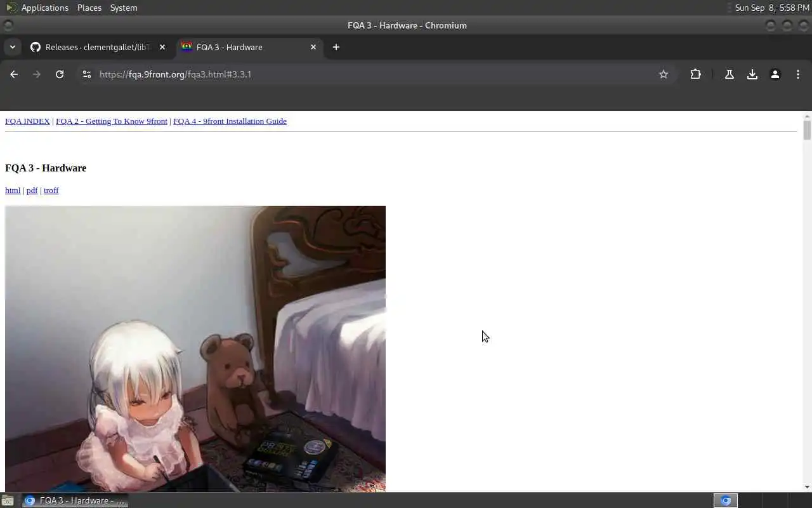The width and height of the screenshot is (812, 508).
Task: Click the page vertical scrollbar thumb
Action: (807, 130)
